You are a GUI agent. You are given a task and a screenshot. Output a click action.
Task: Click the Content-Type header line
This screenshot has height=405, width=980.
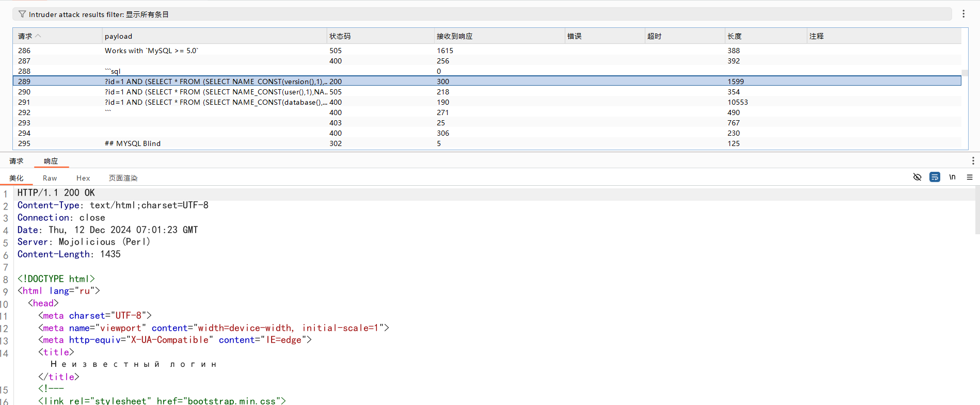pos(113,205)
